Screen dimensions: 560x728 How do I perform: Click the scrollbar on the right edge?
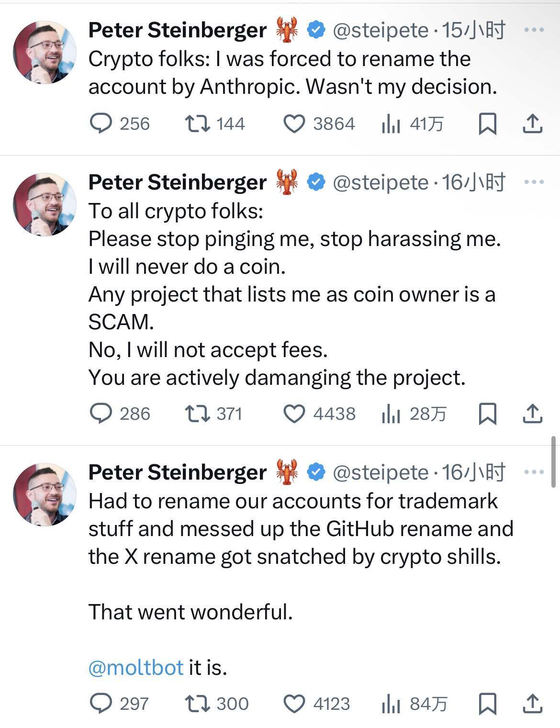click(554, 461)
